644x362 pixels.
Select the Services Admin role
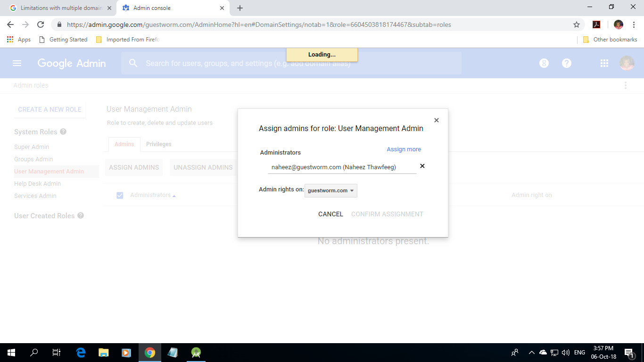coord(35,196)
